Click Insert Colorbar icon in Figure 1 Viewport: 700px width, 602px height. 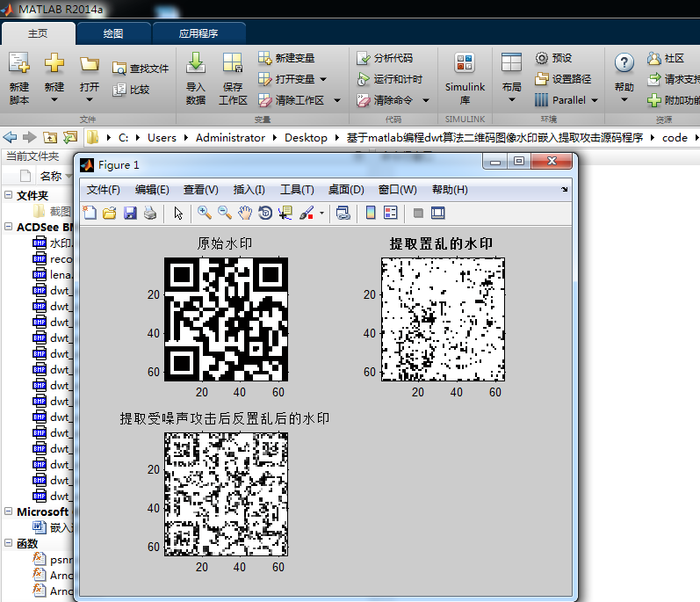pos(371,213)
